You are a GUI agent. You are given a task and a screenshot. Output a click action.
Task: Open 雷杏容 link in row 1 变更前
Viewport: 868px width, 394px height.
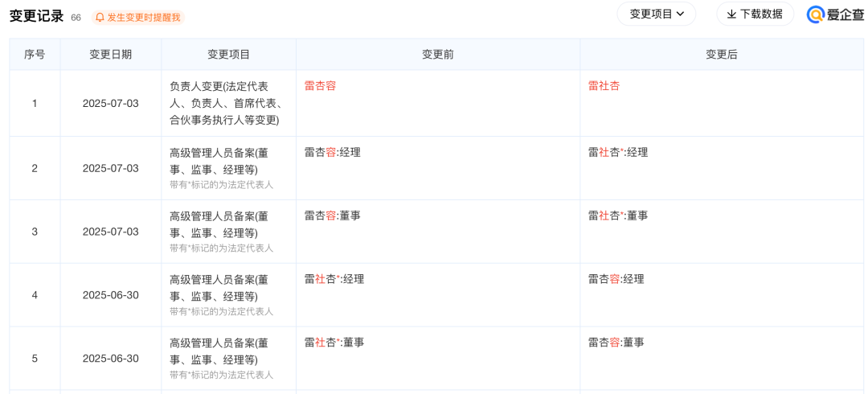[x=320, y=85]
